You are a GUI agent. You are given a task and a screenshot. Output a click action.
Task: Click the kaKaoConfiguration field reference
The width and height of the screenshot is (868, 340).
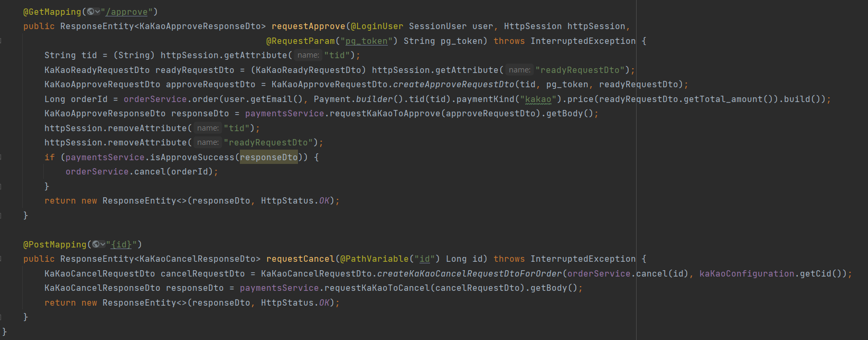coord(747,273)
